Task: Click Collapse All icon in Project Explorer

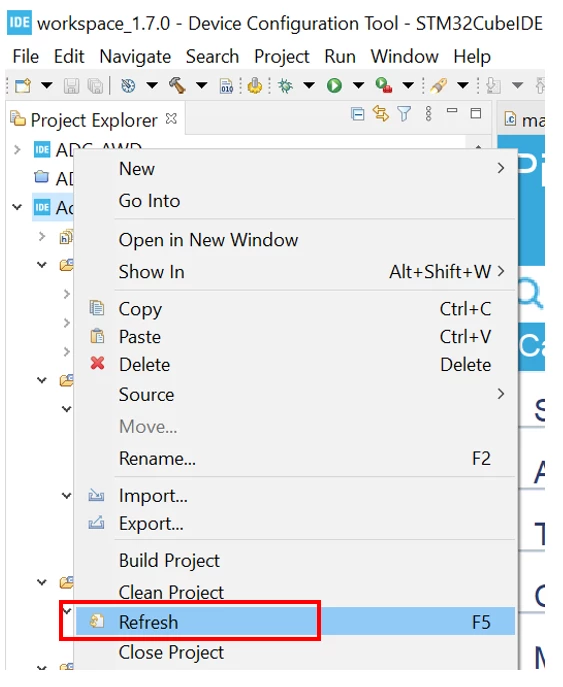Action: point(358,114)
